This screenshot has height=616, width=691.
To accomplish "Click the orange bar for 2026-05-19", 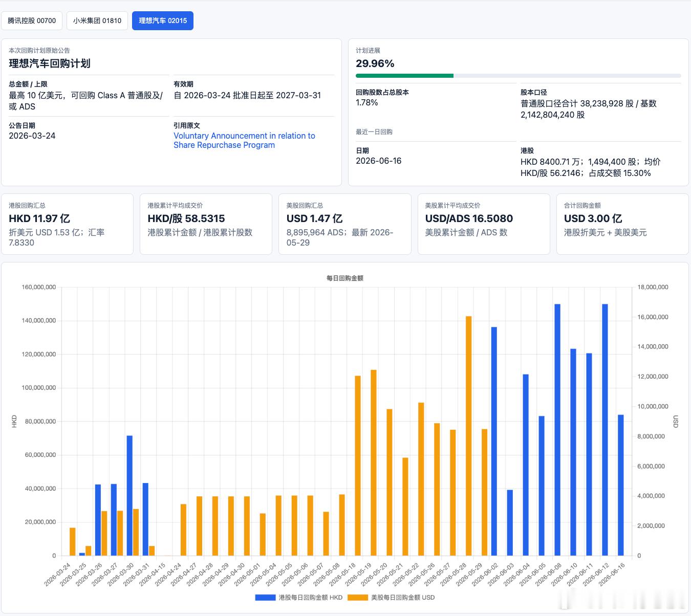I will [x=374, y=463].
